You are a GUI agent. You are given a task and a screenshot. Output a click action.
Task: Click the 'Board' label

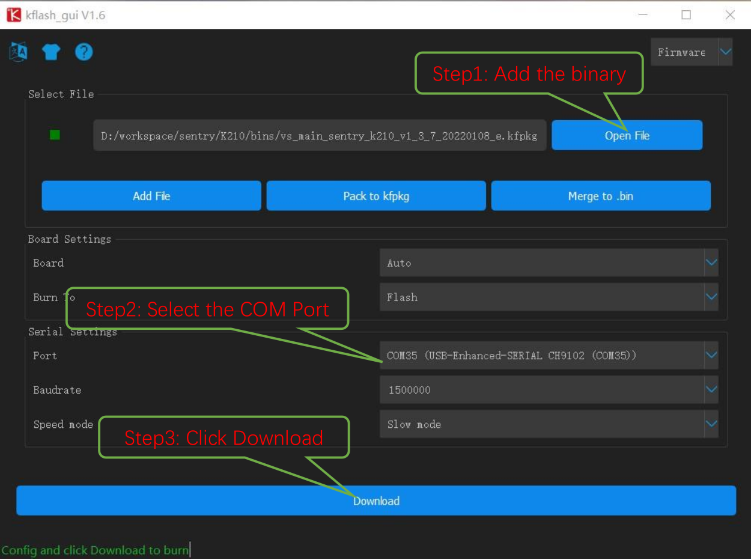pos(48,263)
